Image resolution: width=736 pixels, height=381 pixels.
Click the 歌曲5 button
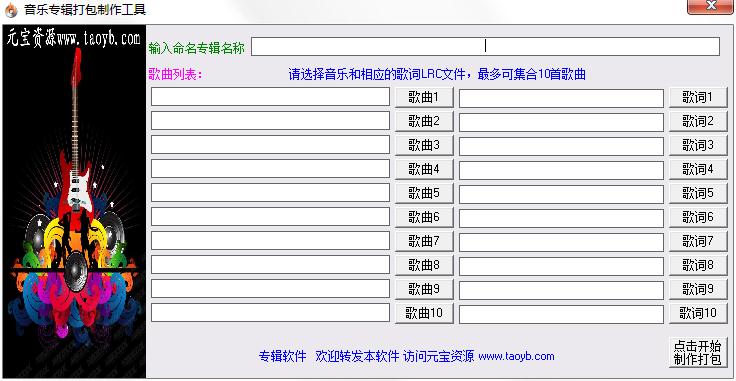[424, 193]
